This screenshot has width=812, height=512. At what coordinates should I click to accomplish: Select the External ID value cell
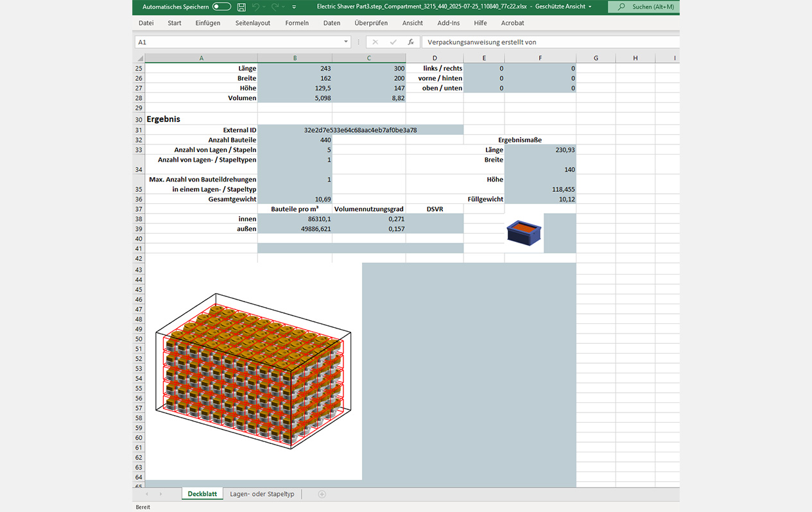pos(360,130)
